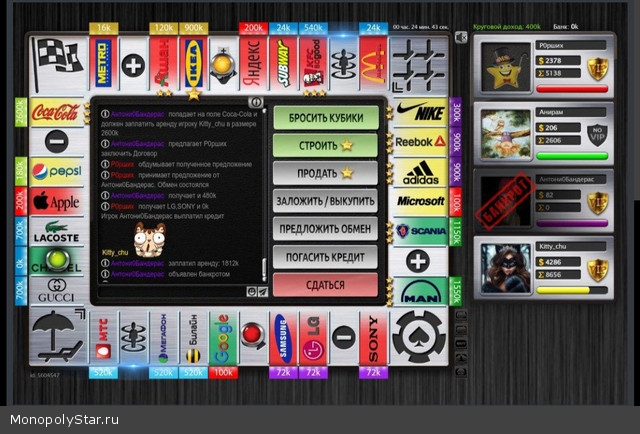Click the red СДАТЬСЯ button
This screenshot has width=640, height=434.
pyautogui.click(x=326, y=285)
